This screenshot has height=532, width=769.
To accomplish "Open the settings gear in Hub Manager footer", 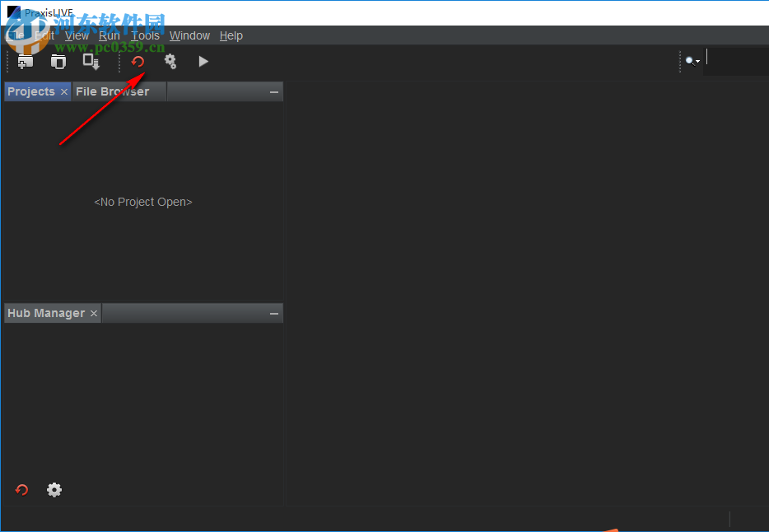I will click(x=54, y=489).
